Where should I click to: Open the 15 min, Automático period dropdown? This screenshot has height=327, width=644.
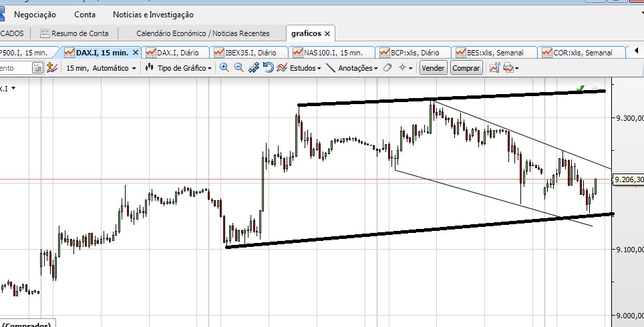[x=101, y=68]
